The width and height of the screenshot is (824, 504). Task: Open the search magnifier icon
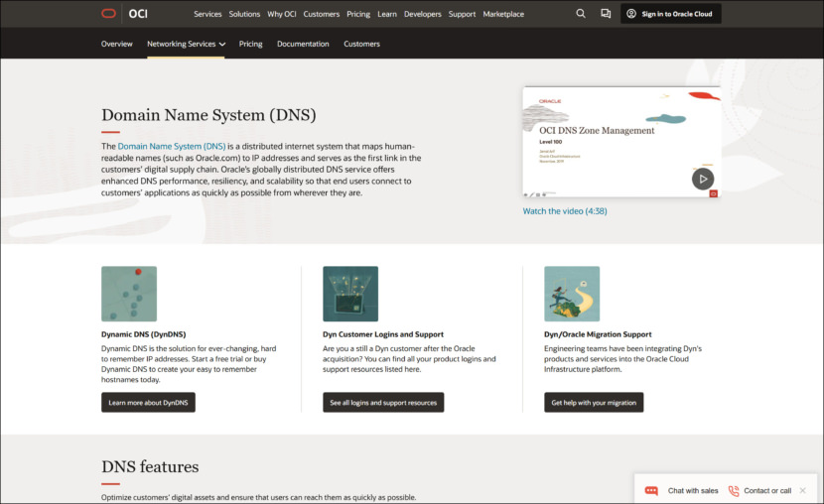tap(581, 14)
